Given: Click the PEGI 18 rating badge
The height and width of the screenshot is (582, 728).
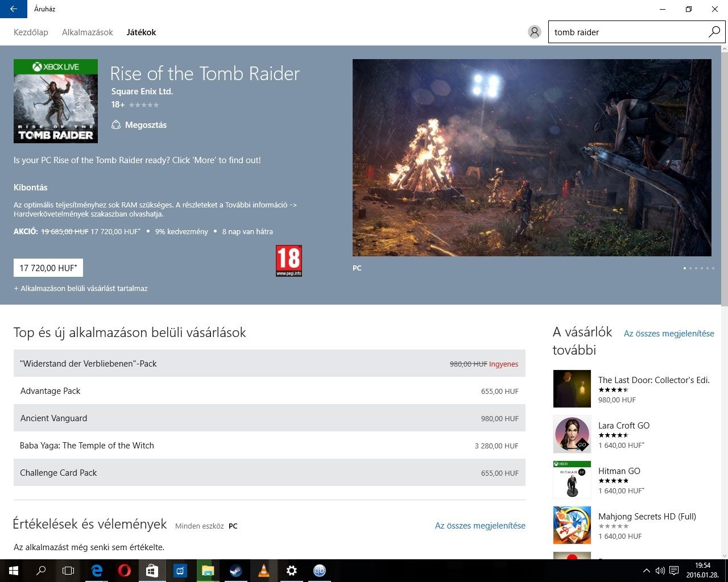Looking at the screenshot, I should [289, 261].
